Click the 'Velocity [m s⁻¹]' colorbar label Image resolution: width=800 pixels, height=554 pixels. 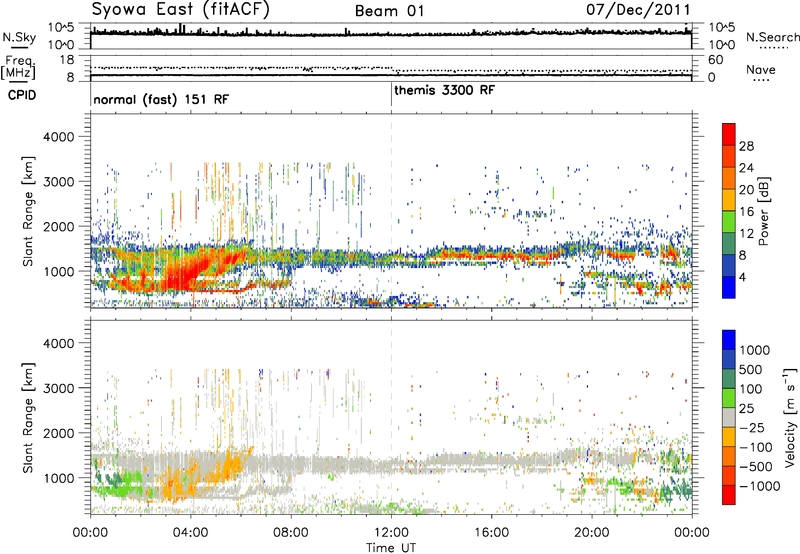[789, 417]
